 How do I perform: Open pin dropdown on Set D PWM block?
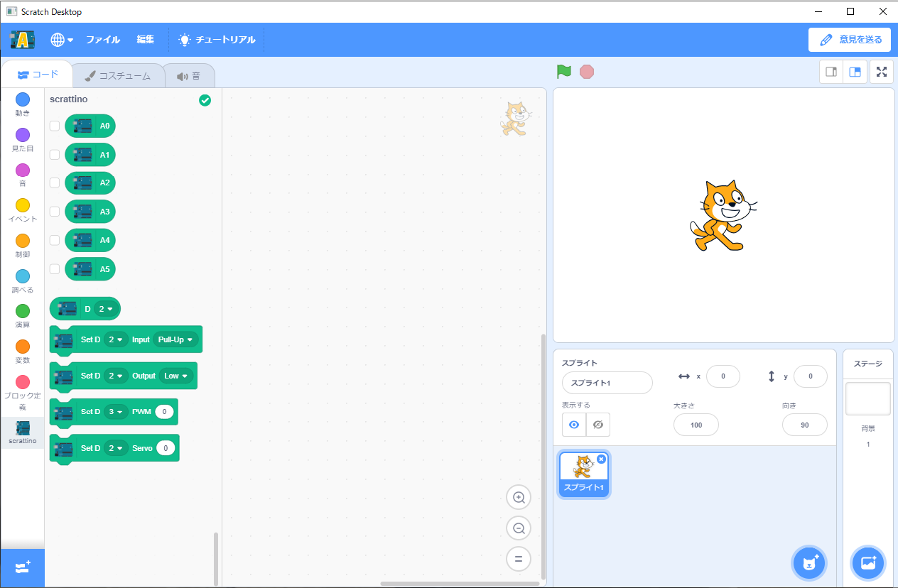(116, 411)
